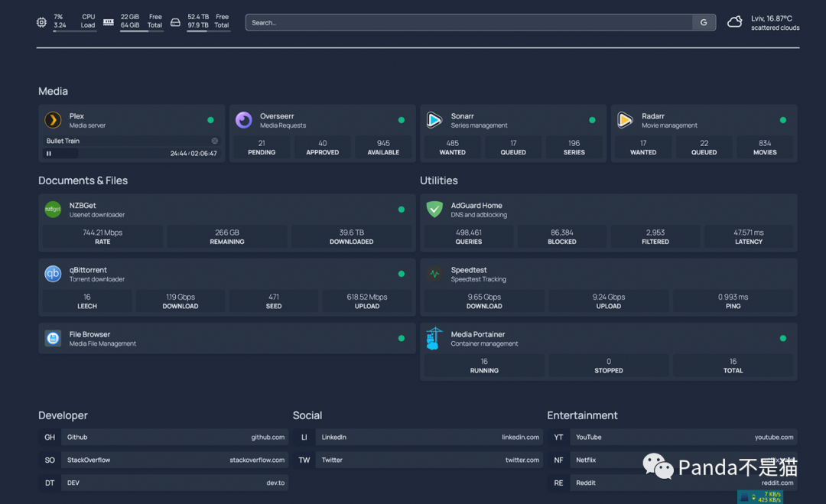Click Overseerr 21 PENDING stat
Image resolution: width=826 pixels, height=504 pixels.
coord(262,148)
